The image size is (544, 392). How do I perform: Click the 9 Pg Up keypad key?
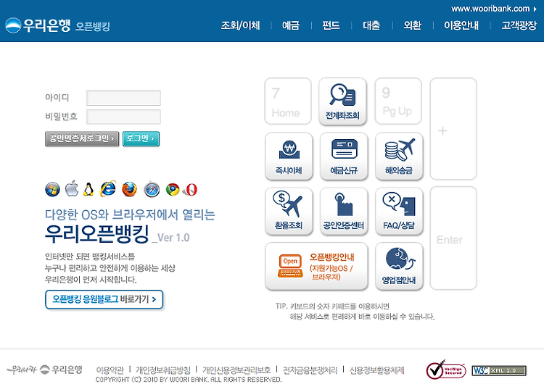pyautogui.click(x=398, y=101)
